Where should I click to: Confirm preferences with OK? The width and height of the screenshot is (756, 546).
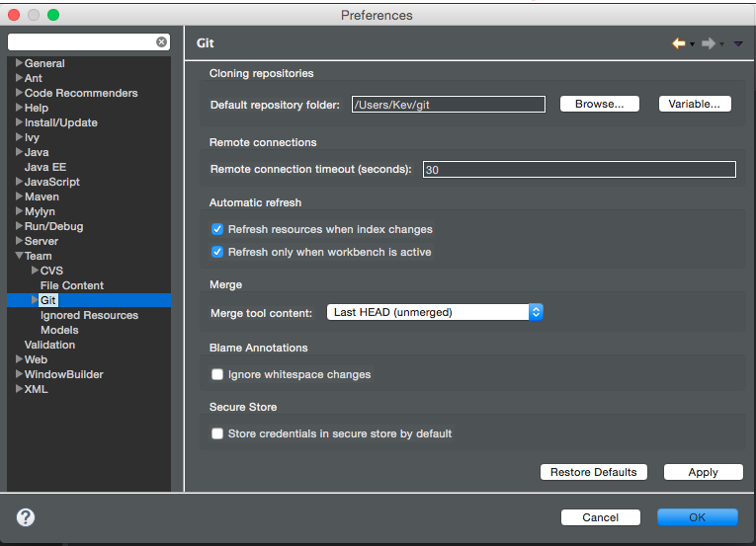click(697, 517)
